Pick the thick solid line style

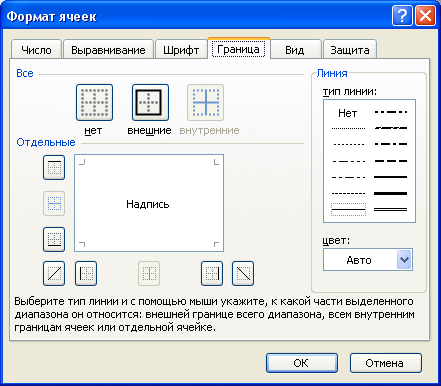click(391, 193)
